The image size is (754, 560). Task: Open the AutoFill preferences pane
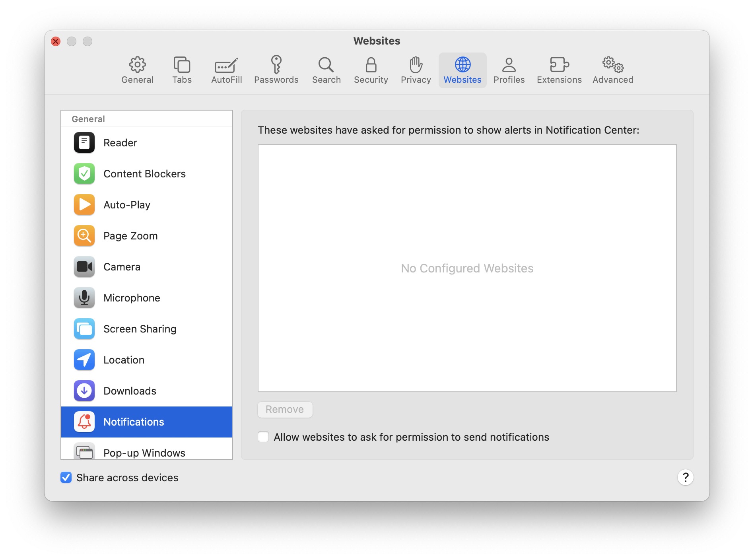point(226,70)
